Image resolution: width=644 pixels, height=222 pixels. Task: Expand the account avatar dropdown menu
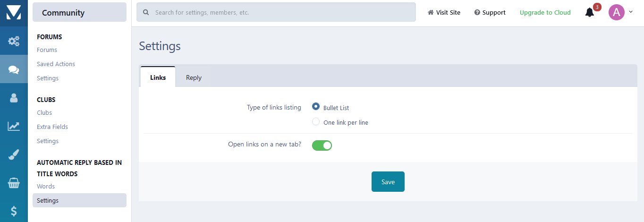(620, 12)
